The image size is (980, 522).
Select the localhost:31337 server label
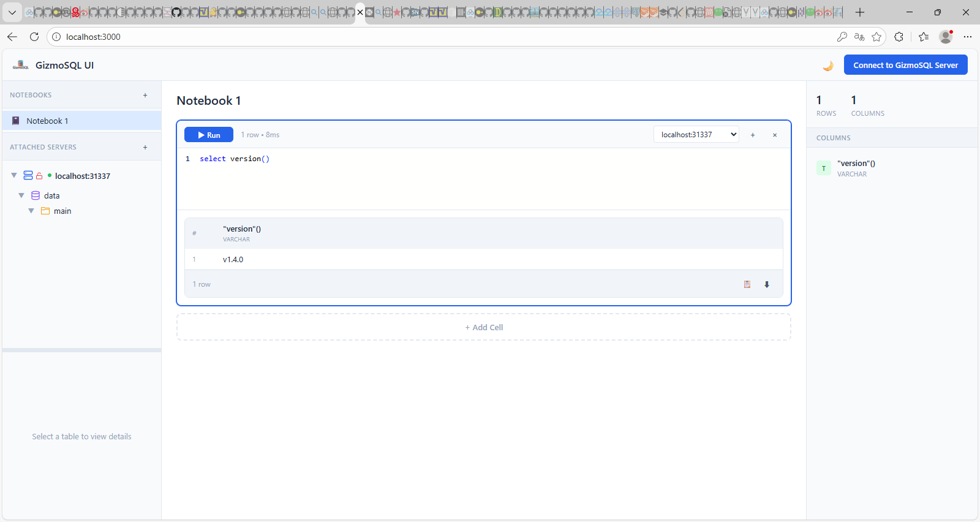(x=83, y=176)
